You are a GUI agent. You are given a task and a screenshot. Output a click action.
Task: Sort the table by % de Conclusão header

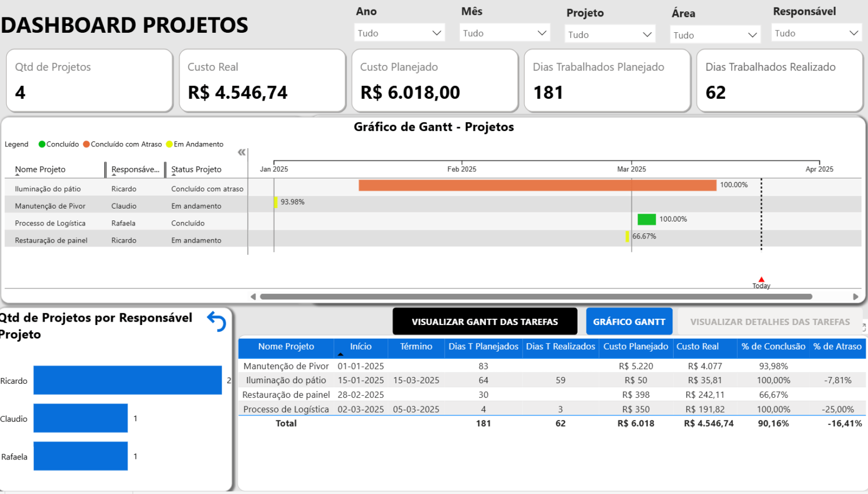(772, 347)
